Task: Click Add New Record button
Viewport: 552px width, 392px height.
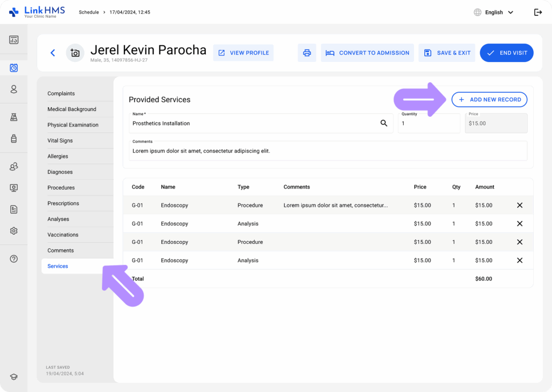Action: click(x=489, y=100)
